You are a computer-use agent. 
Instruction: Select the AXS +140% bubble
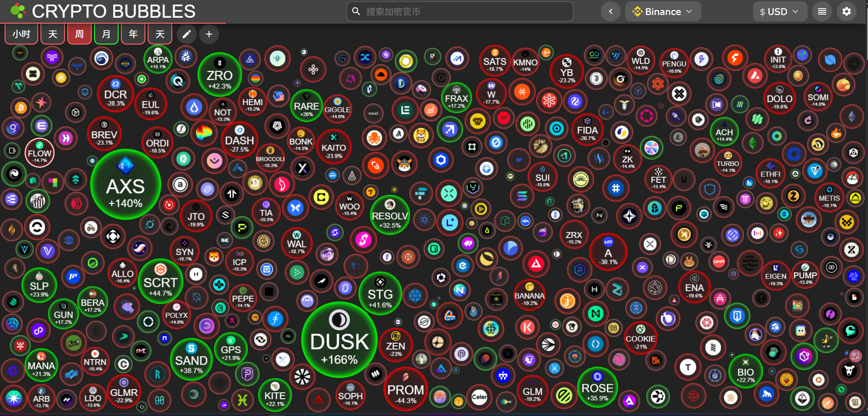[x=125, y=185]
